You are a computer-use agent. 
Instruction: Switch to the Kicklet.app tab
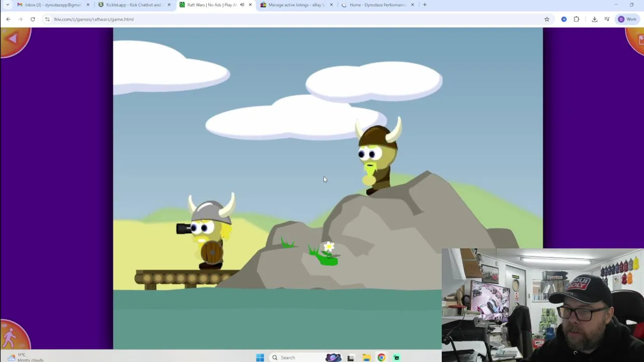pyautogui.click(x=134, y=5)
